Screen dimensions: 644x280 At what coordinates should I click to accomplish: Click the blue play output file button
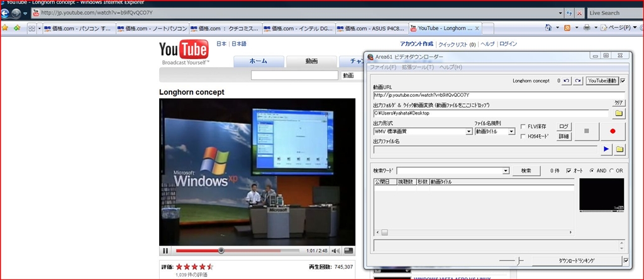(606, 150)
